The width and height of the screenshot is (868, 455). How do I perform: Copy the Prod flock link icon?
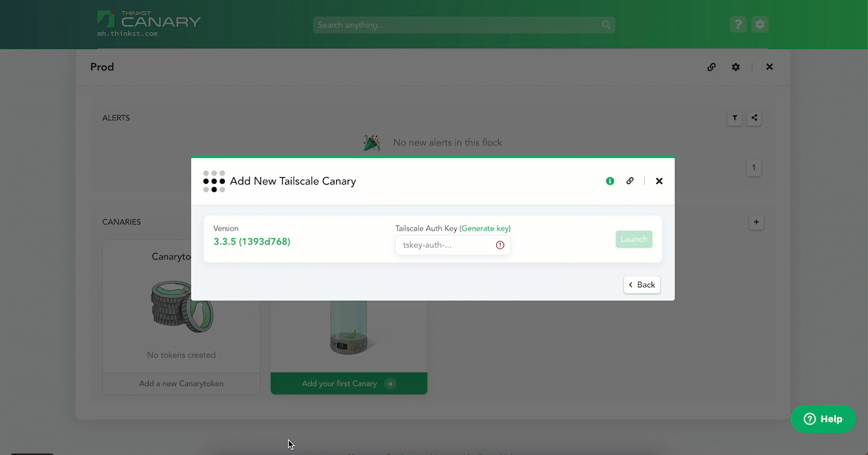pyautogui.click(x=711, y=67)
